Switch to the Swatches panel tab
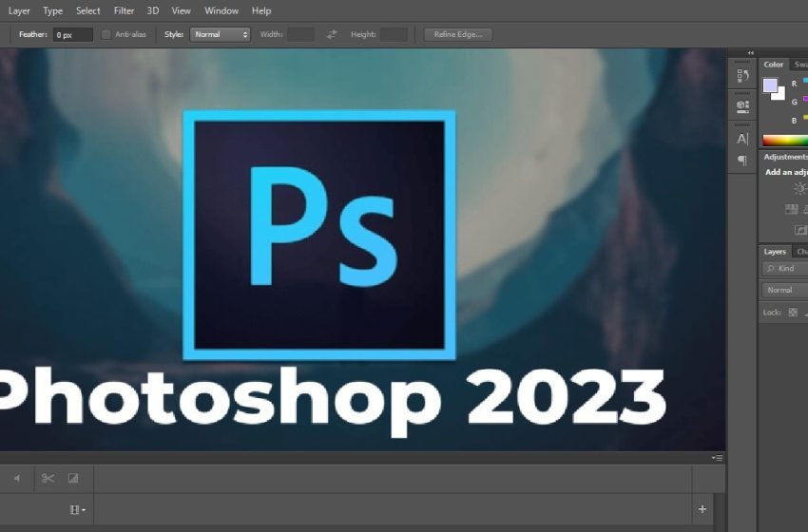The height and width of the screenshot is (532, 808). (x=800, y=65)
